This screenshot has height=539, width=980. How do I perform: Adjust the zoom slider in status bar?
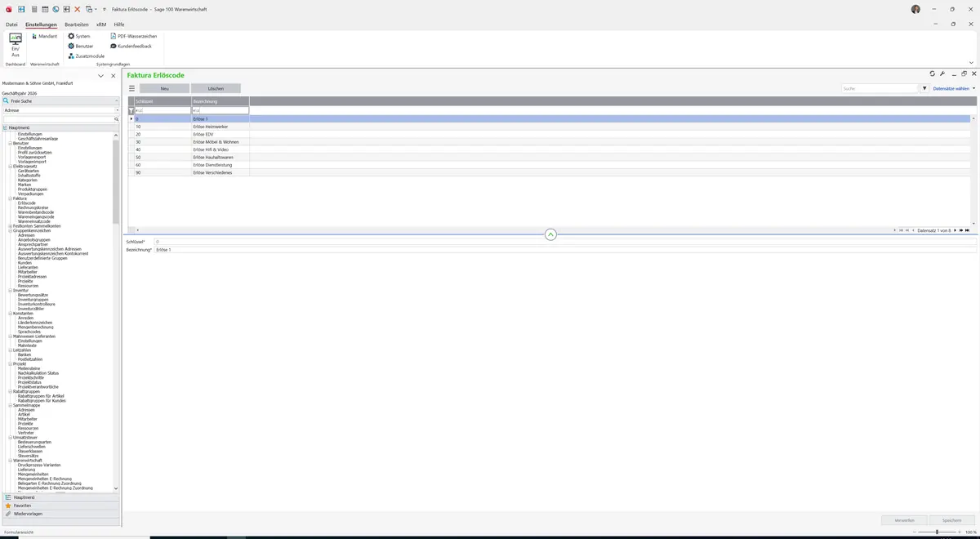click(937, 532)
